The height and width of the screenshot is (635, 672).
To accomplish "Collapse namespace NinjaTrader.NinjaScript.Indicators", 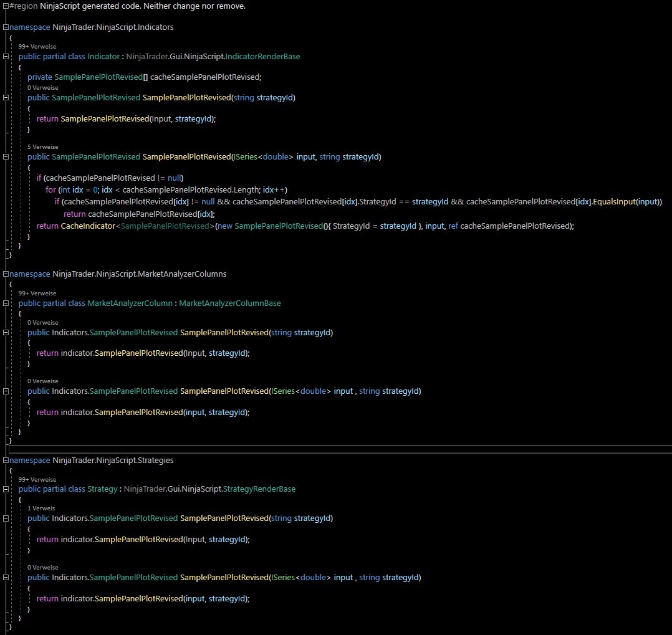I will pos(6,27).
